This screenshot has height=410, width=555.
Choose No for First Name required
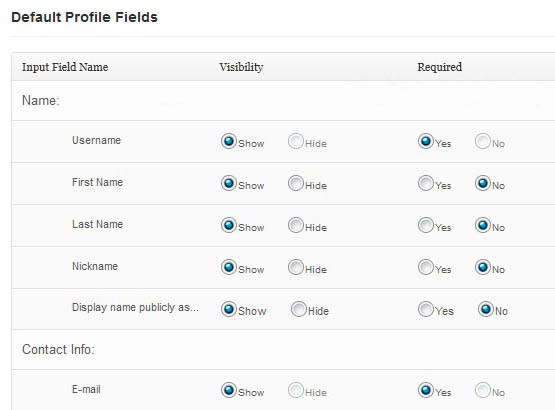pyautogui.click(x=483, y=183)
